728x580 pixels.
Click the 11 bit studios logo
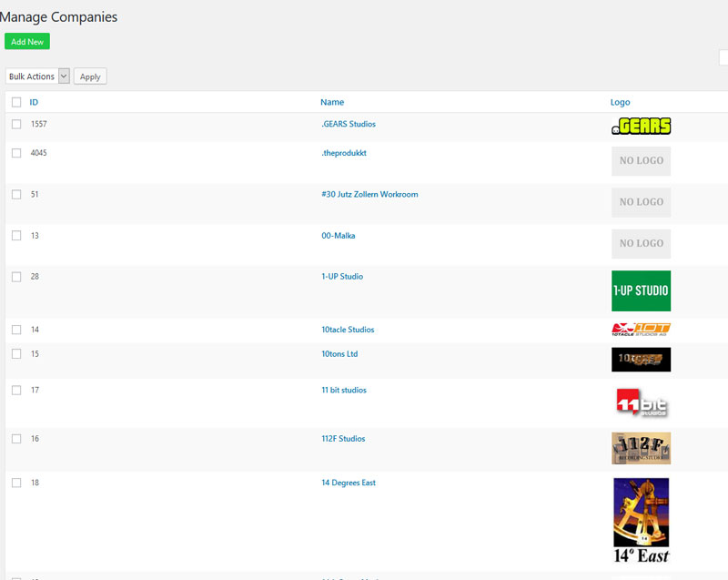642,402
